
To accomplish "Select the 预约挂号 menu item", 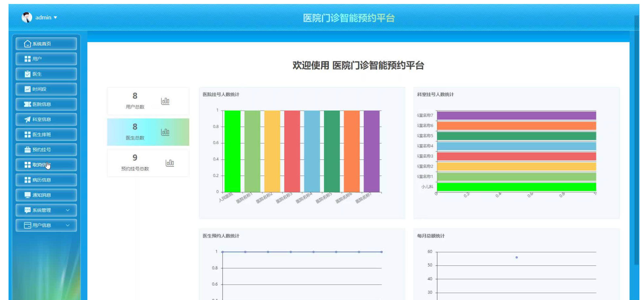I will [46, 150].
